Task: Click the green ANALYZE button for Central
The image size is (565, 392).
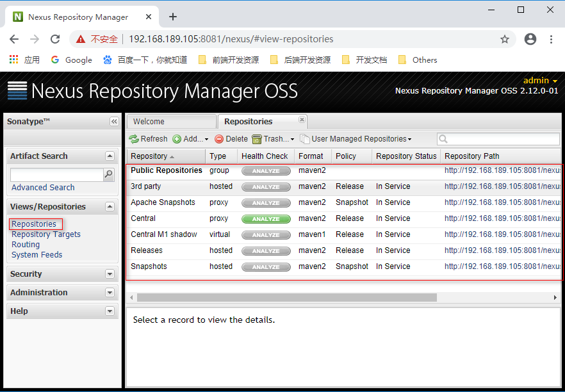Action: 266,218
